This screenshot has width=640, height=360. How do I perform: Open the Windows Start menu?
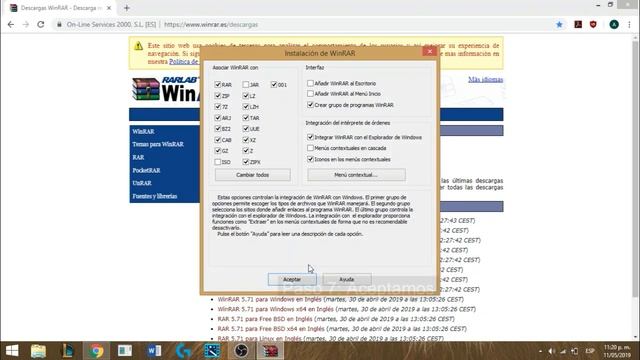(x=12, y=351)
